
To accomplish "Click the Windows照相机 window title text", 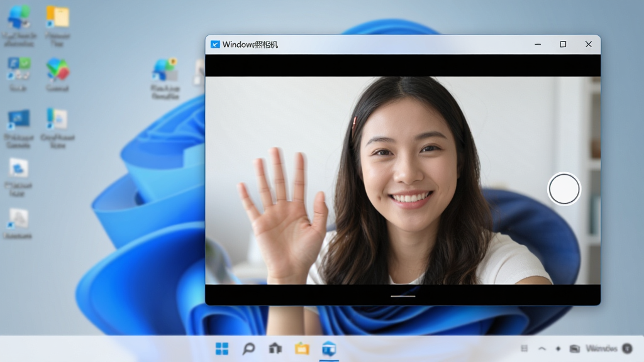I will coord(250,45).
